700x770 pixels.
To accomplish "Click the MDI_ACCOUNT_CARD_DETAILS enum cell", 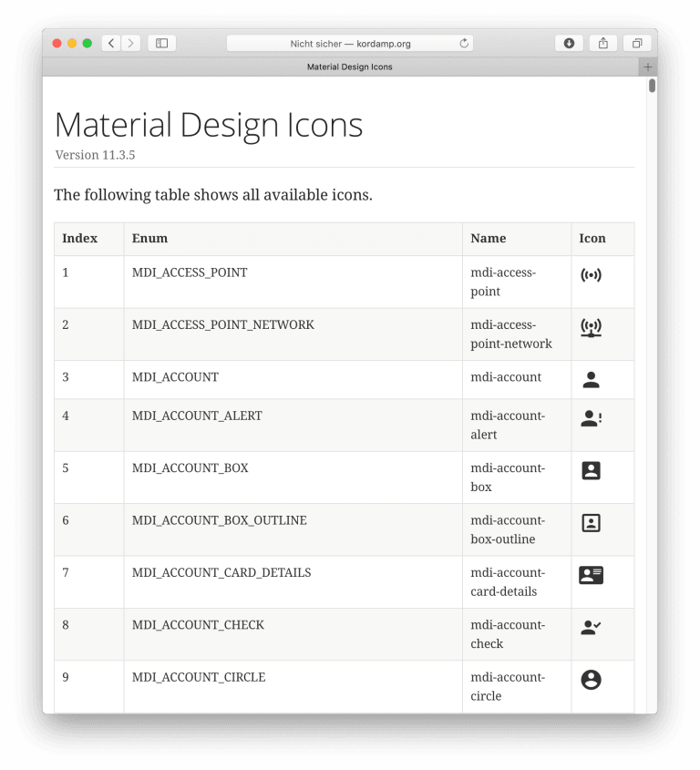I will (293, 582).
